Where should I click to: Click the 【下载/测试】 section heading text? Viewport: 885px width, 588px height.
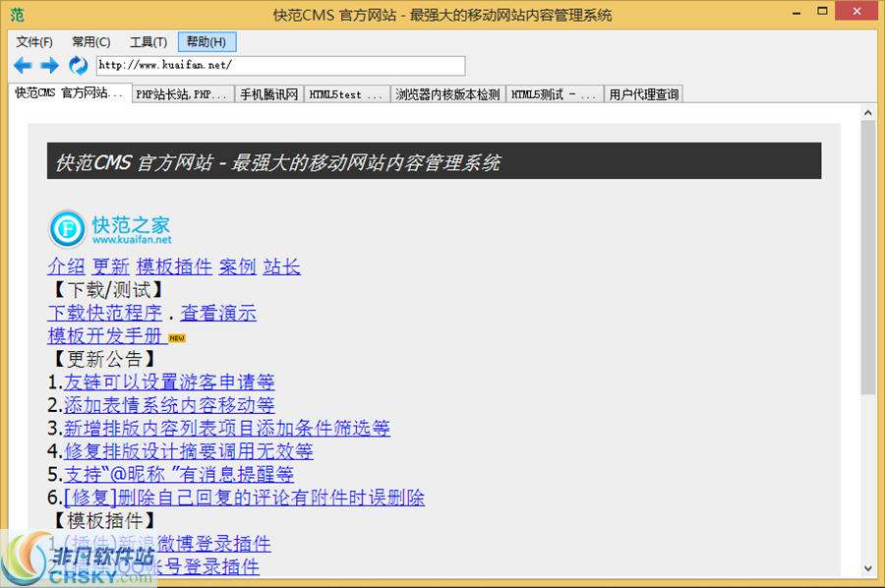[x=108, y=289]
